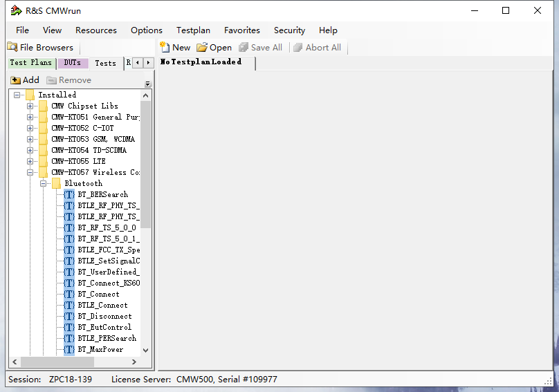Click the horizontal scrollbar thumb in tree
This screenshot has height=392, width=559.
(57, 362)
